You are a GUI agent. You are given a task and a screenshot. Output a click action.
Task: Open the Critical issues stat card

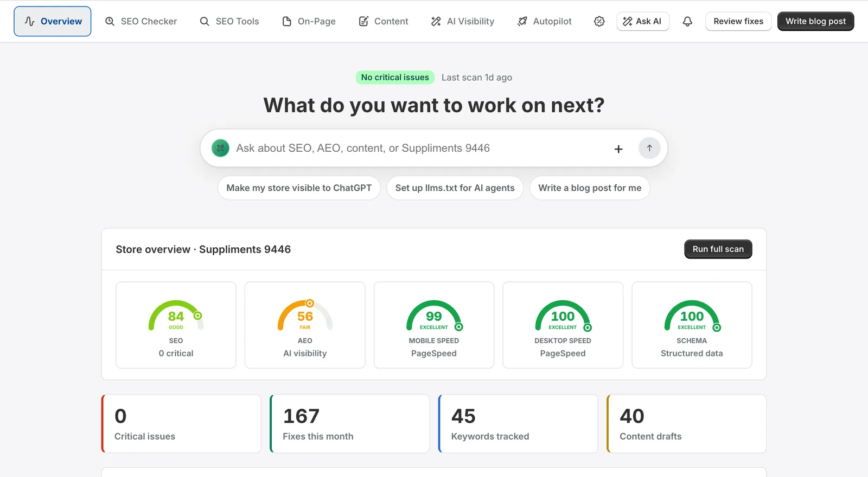(x=181, y=424)
